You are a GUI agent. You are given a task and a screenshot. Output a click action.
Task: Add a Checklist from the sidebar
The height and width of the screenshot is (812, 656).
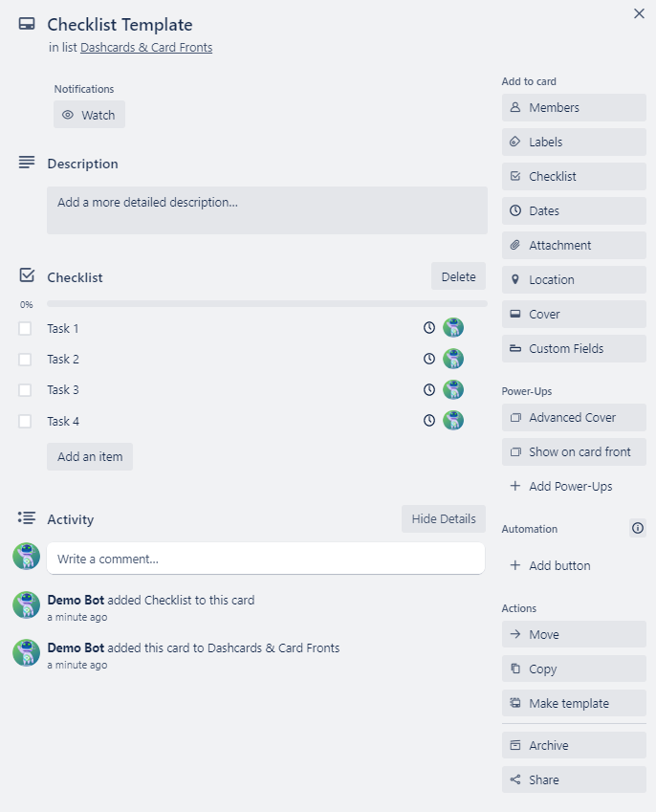[573, 176]
